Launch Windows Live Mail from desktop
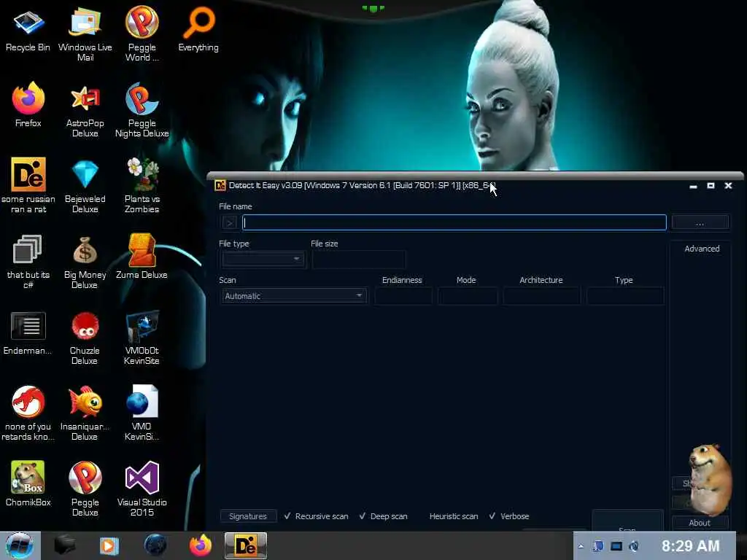The image size is (747, 560). pos(85,34)
